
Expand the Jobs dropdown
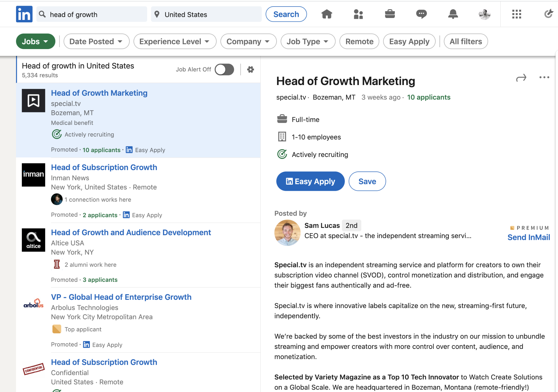(35, 41)
